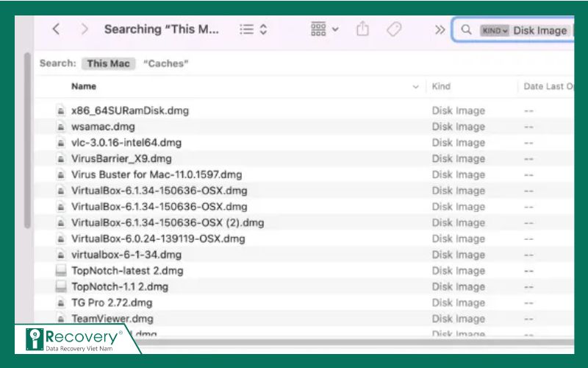Click Kind cell of wsamac.dmg row
The image size is (588, 368).
click(458, 127)
